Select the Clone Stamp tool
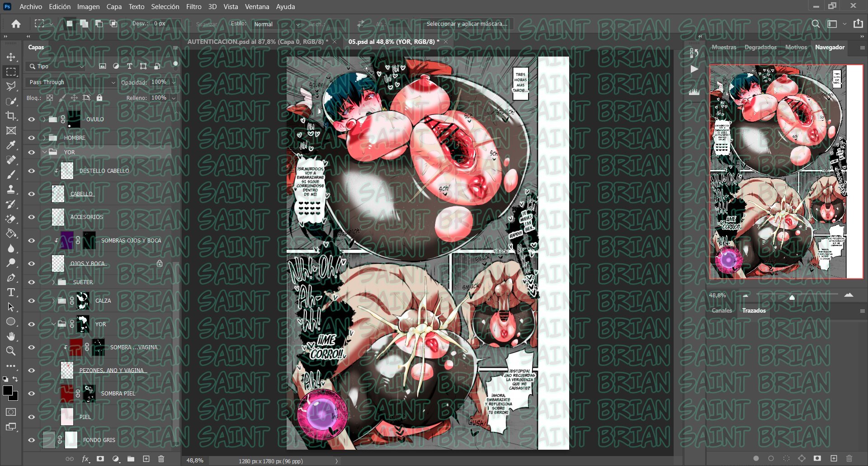Viewport: 868px width, 466px height. (11, 190)
